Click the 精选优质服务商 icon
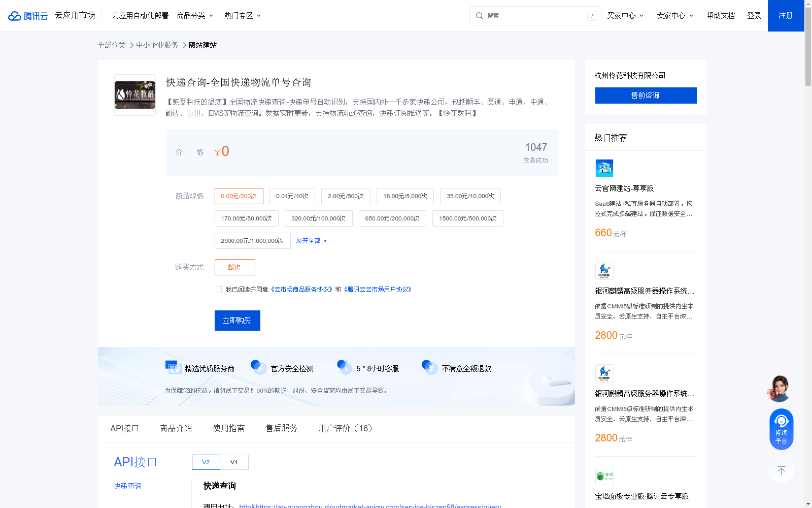The height and width of the screenshot is (508, 812). coord(174,367)
